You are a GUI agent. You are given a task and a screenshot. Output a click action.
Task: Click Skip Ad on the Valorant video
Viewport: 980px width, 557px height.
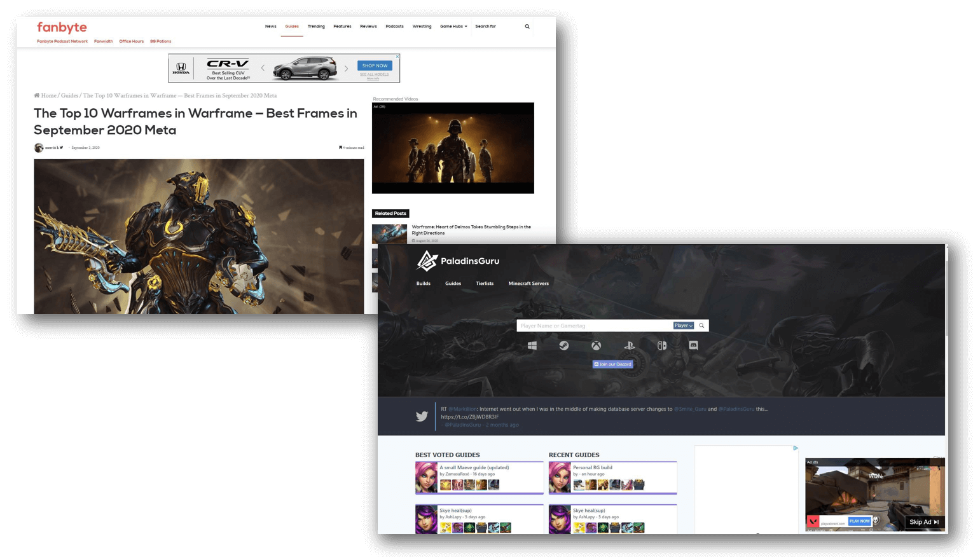[x=924, y=522]
